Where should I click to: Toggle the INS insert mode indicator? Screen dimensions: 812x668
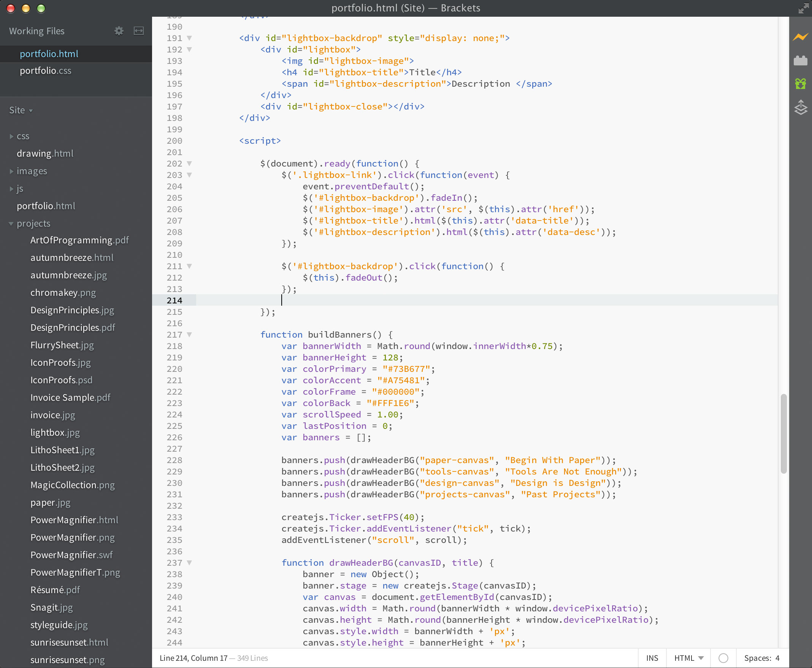pyautogui.click(x=652, y=658)
